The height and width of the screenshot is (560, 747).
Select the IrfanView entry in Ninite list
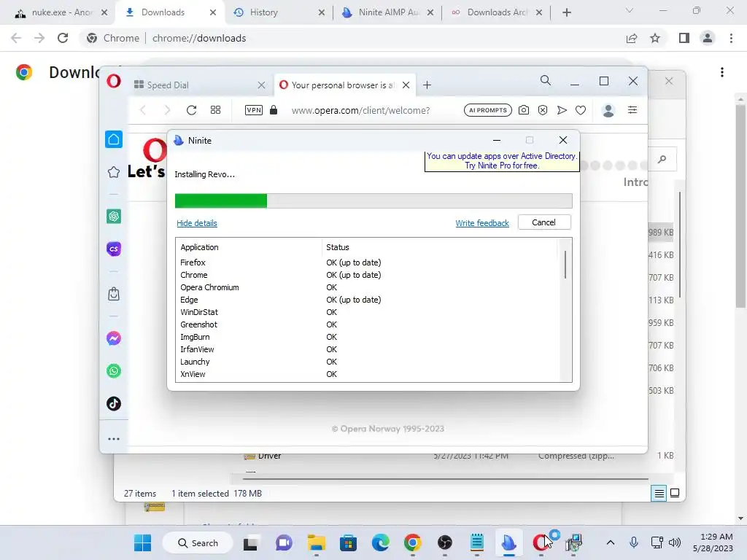click(x=366, y=349)
